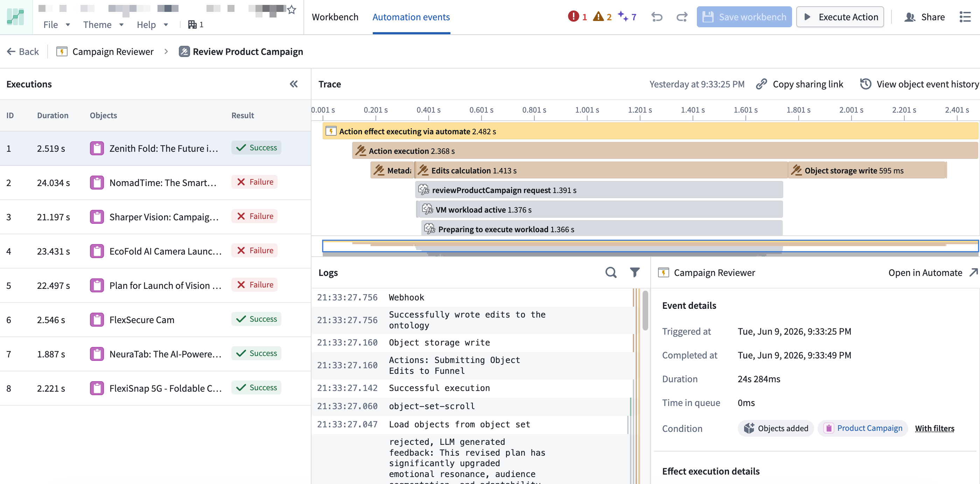Open the list panel icon at top right

pos(965,17)
